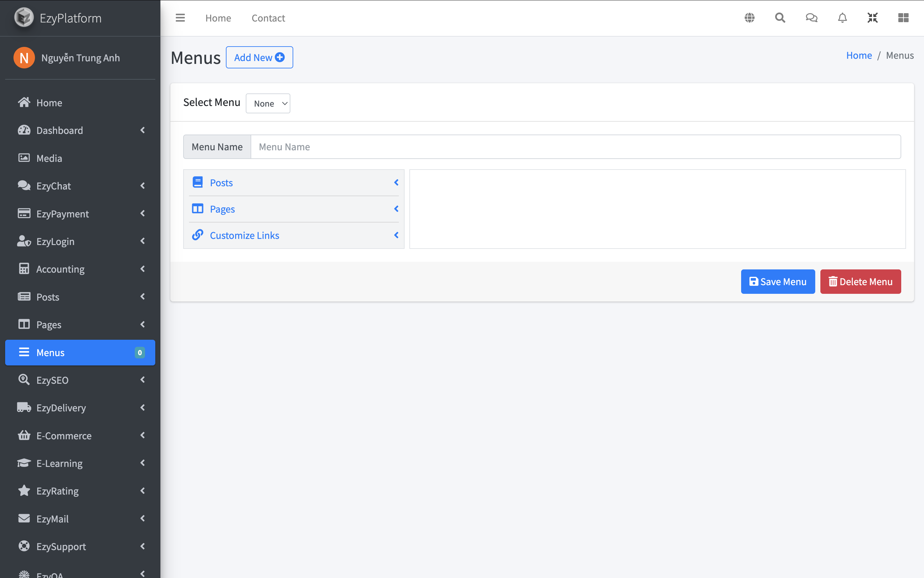Focus the Menu Name input field

(575, 147)
